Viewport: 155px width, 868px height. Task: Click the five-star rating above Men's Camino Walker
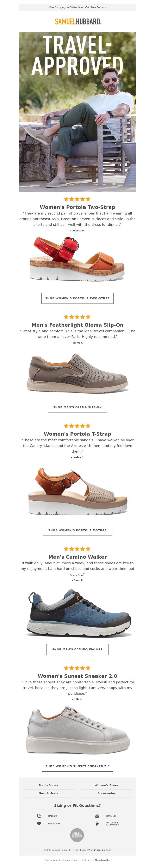click(77, 549)
